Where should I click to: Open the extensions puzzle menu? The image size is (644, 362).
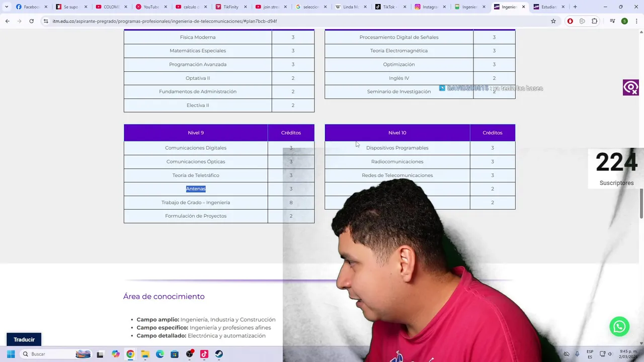coord(594,21)
